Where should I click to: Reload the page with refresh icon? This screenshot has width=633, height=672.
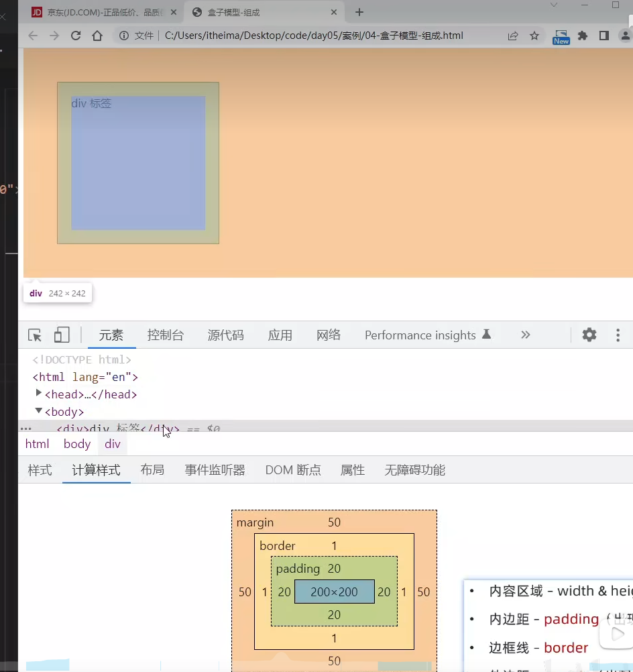(x=76, y=36)
